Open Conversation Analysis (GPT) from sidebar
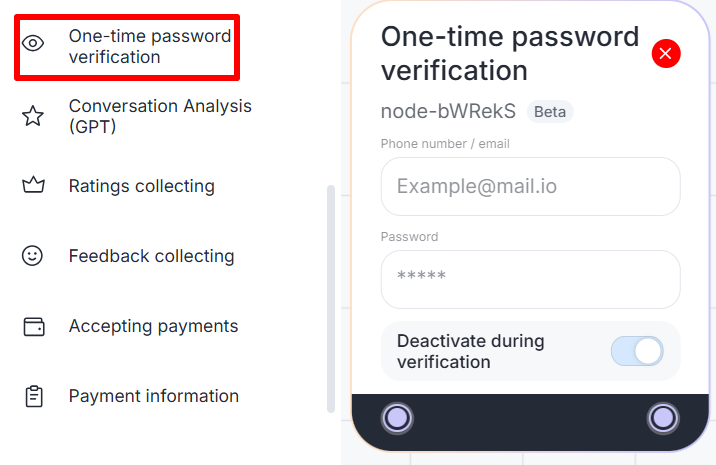This screenshot has width=716, height=465. 160,116
